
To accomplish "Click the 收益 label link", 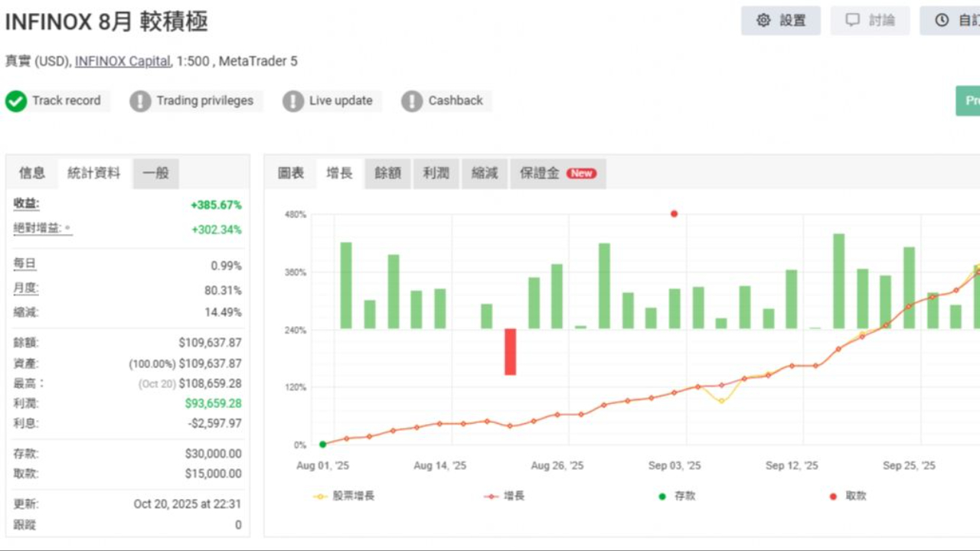I will click(x=26, y=204).
